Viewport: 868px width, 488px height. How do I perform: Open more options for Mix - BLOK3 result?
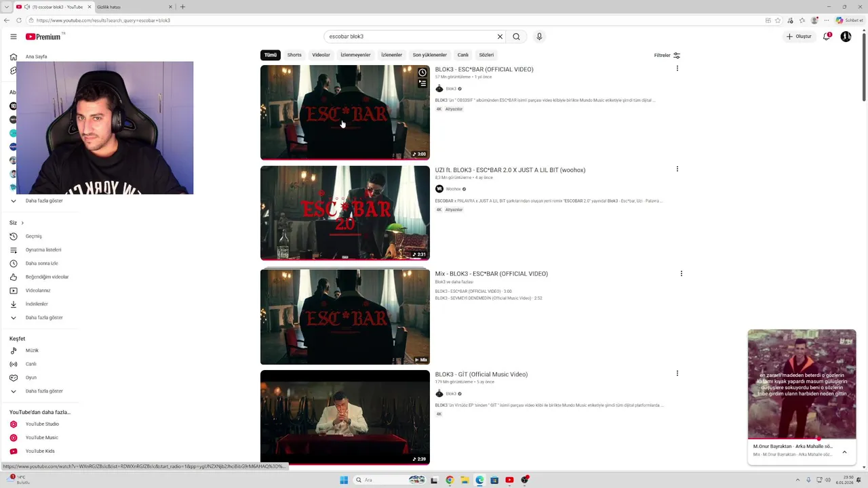click(x=681, y=274)
